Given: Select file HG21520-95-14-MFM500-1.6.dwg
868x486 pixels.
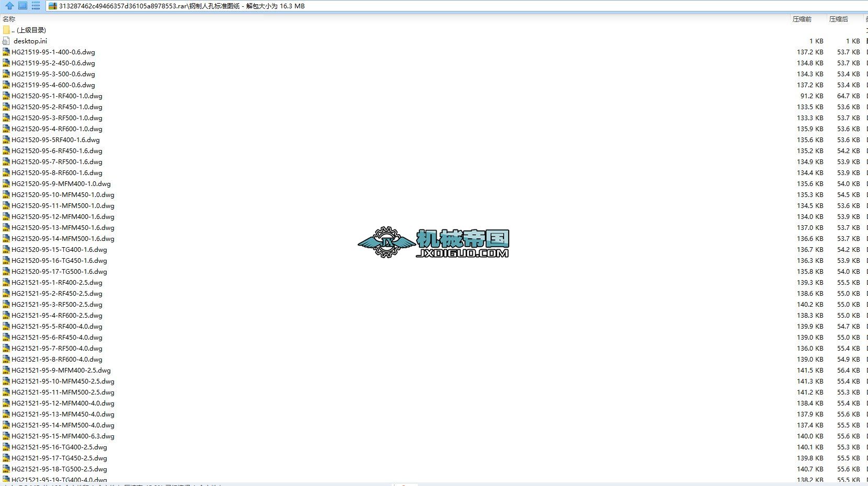Looking at the screenshot, I should tap(63, 238).
